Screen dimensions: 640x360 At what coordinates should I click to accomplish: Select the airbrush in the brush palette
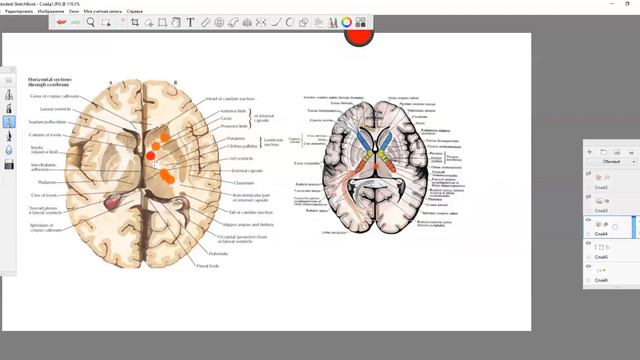pyautogui.click(x=9, y=108)
